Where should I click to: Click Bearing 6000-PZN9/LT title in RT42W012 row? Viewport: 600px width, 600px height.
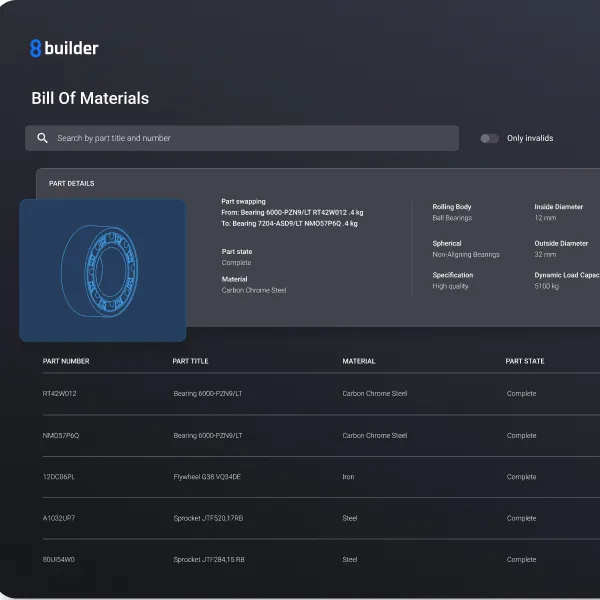coord(208,393)
